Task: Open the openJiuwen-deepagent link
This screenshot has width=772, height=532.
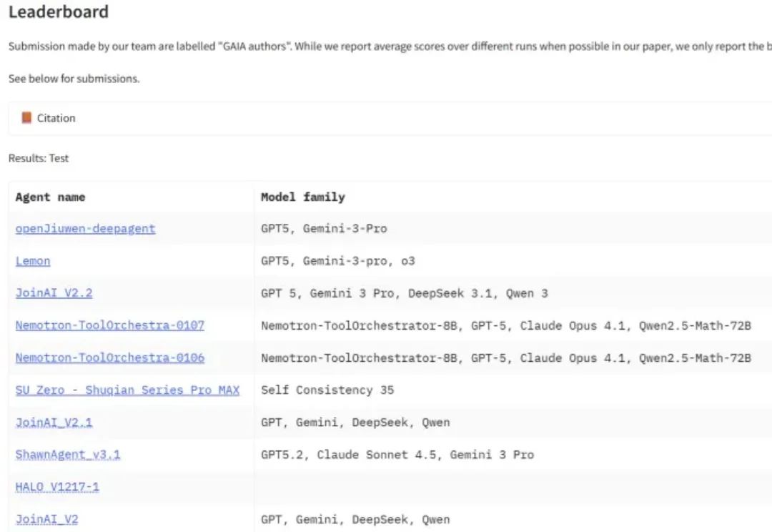Action: (x=85, y=229)
